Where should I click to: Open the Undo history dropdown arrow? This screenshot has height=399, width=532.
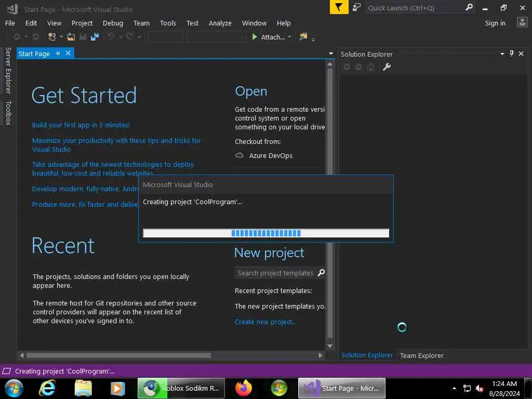121,37
